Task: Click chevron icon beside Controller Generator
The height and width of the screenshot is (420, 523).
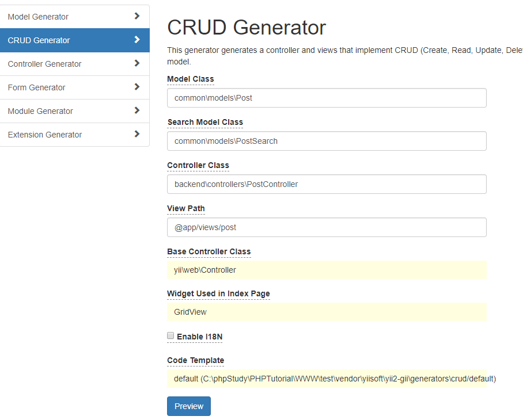Action: 137,63
